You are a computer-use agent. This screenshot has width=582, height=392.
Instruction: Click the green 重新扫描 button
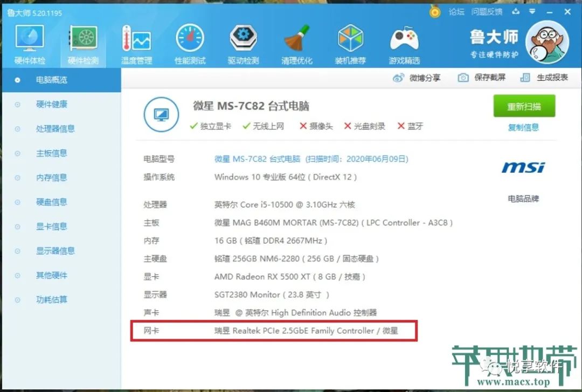(524, 106)
